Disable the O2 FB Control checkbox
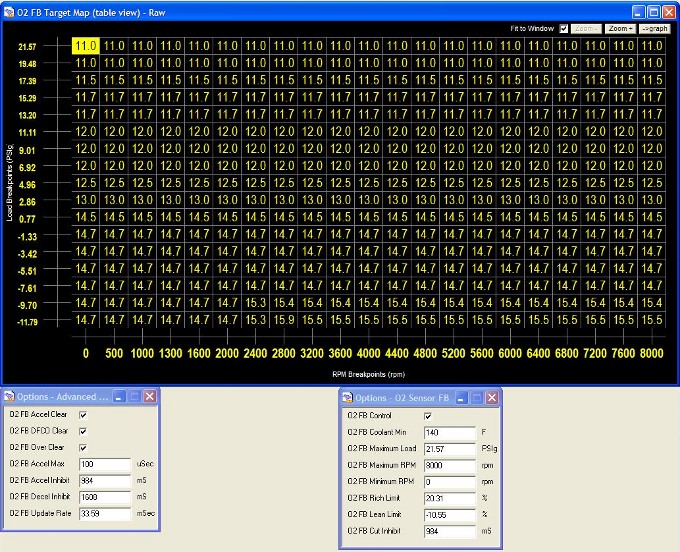The image size is (680, 552). (x=428, y=415)
